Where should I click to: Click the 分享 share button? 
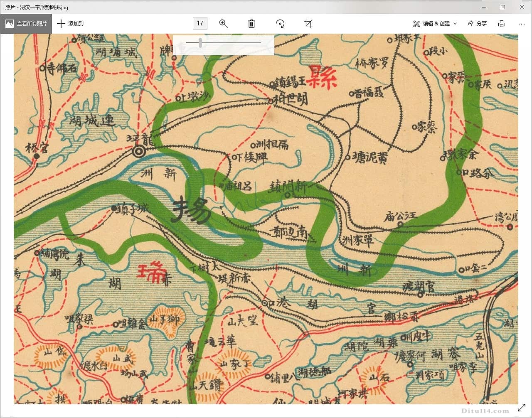(x=477, y=24)
